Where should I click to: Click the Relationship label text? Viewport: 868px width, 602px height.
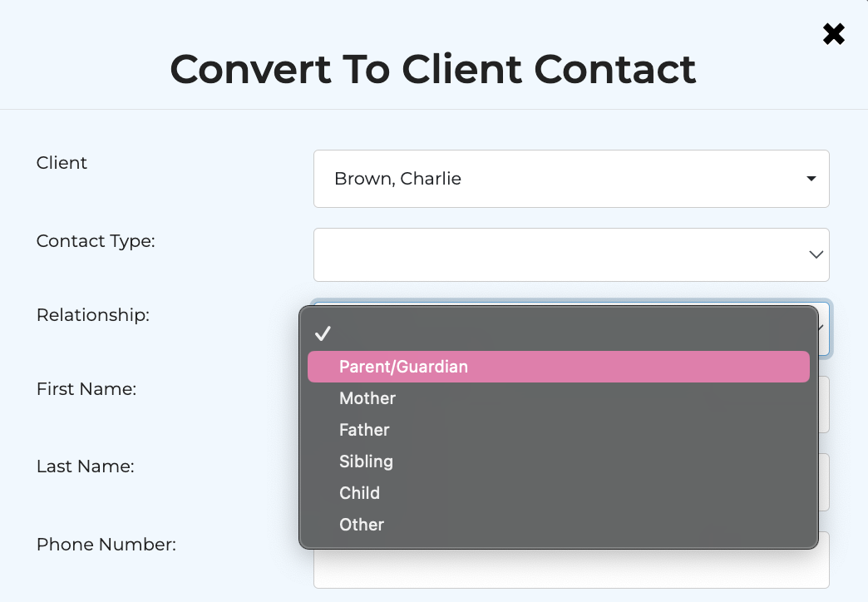[93, 315]
